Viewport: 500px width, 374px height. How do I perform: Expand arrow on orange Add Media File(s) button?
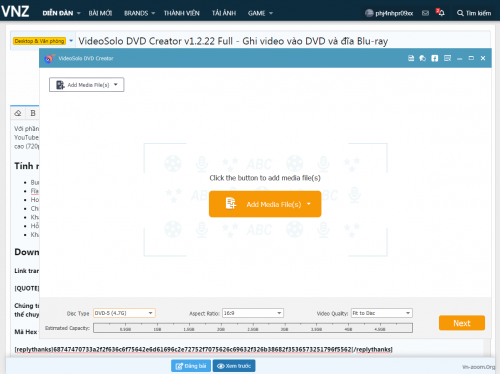(309, 204)
